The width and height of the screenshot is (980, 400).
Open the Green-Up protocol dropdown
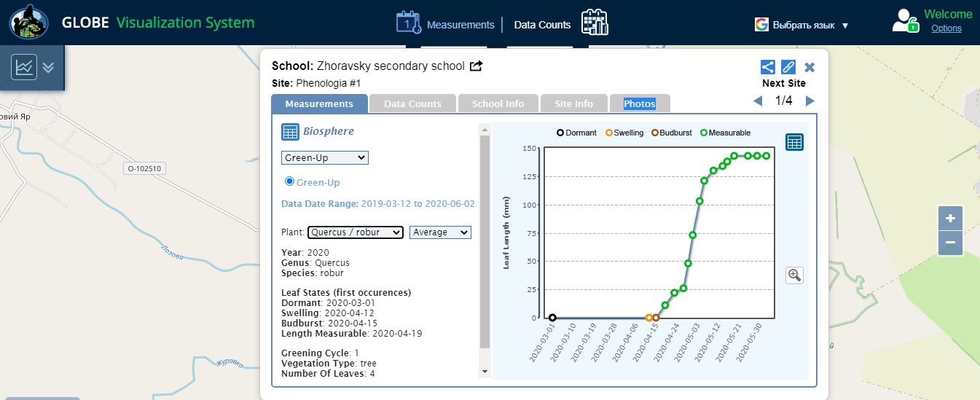(325, 158)
